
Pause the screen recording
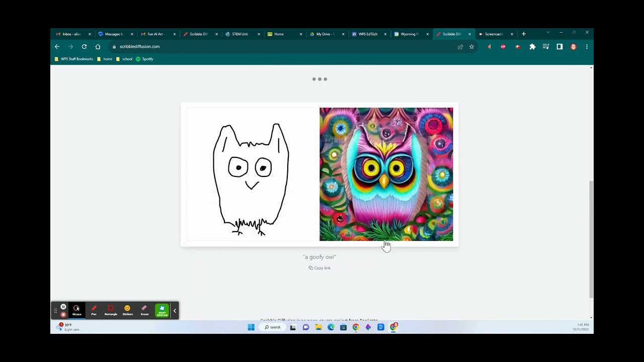pyautogui.click(x=63, y=307)
